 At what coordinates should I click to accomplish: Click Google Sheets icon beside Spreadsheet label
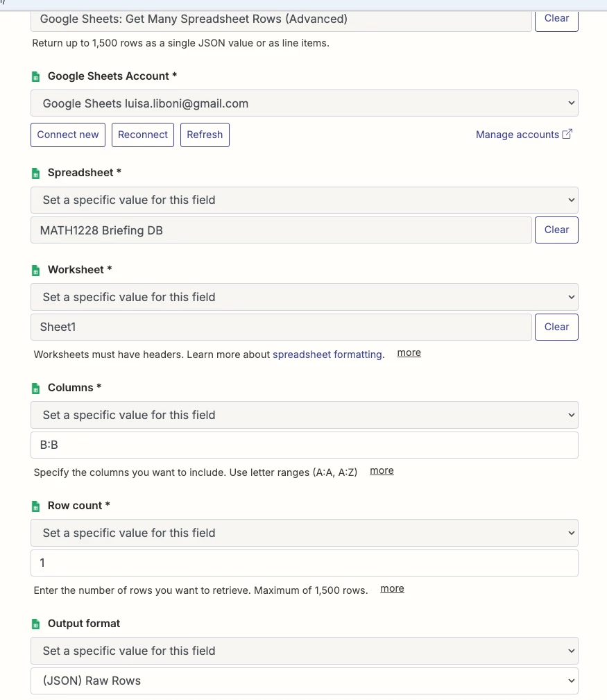(36, 173)
